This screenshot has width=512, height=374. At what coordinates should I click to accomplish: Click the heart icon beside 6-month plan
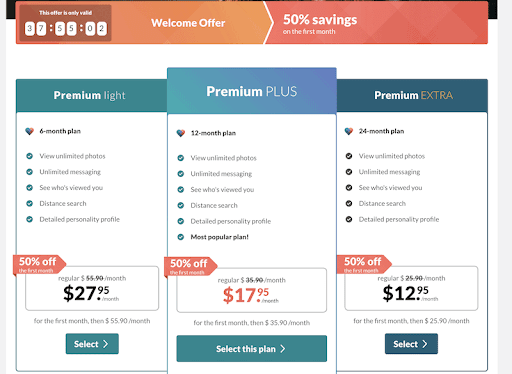click(x=29, y=131)
